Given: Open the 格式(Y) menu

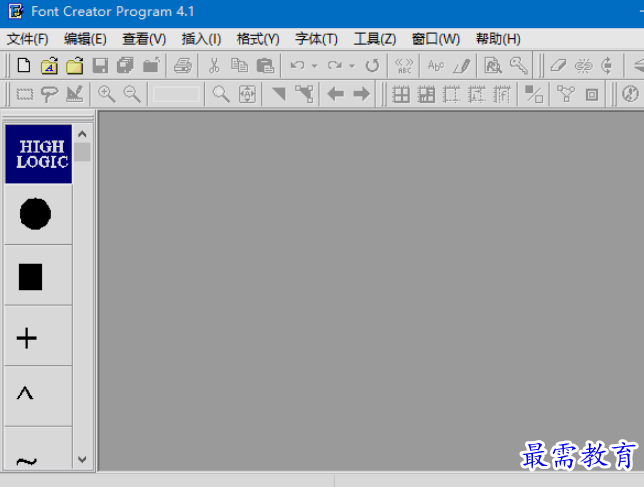Looking at the screenshot, I should click(x=258, y=39).
